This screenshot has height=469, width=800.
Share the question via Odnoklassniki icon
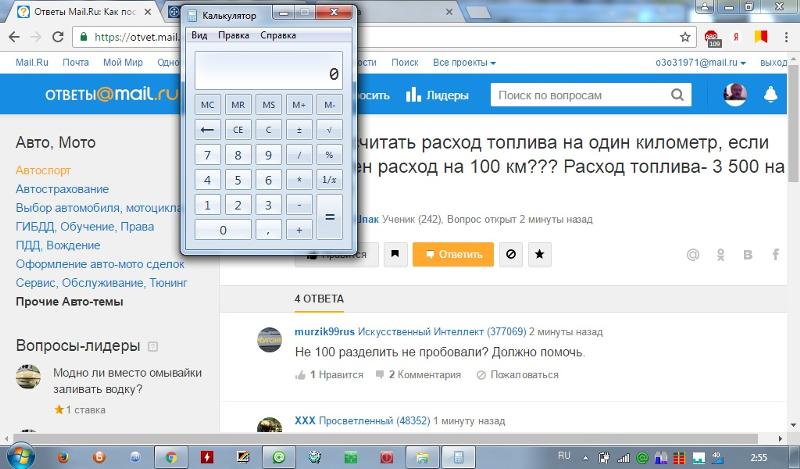point(720,255)
